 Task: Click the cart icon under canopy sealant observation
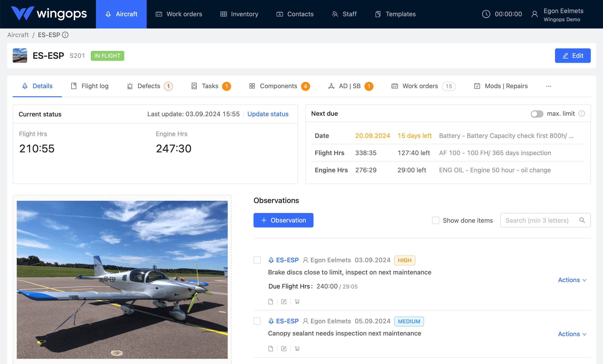coord(297,349)
